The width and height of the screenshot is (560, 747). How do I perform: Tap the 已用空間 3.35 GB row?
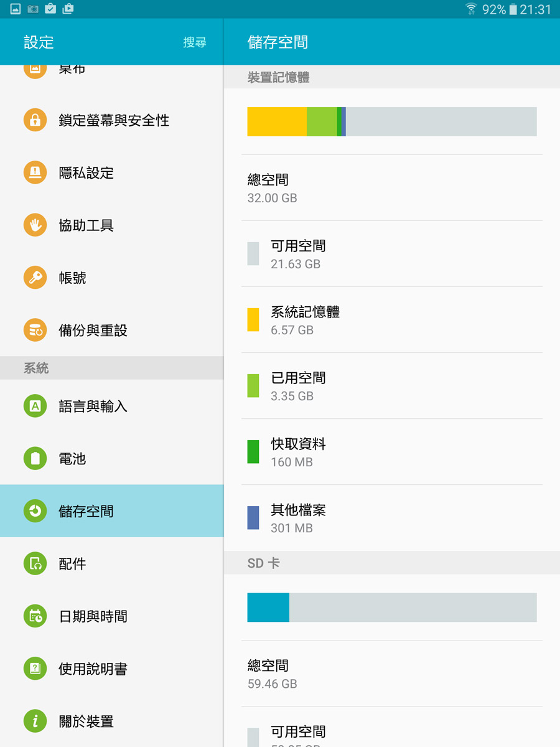click(392, 386)
